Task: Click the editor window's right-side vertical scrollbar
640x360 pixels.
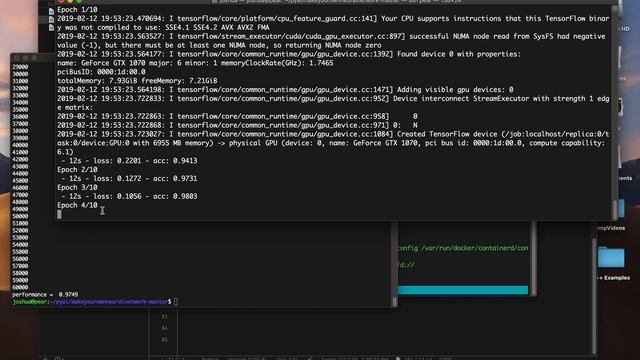Action: 595,296
